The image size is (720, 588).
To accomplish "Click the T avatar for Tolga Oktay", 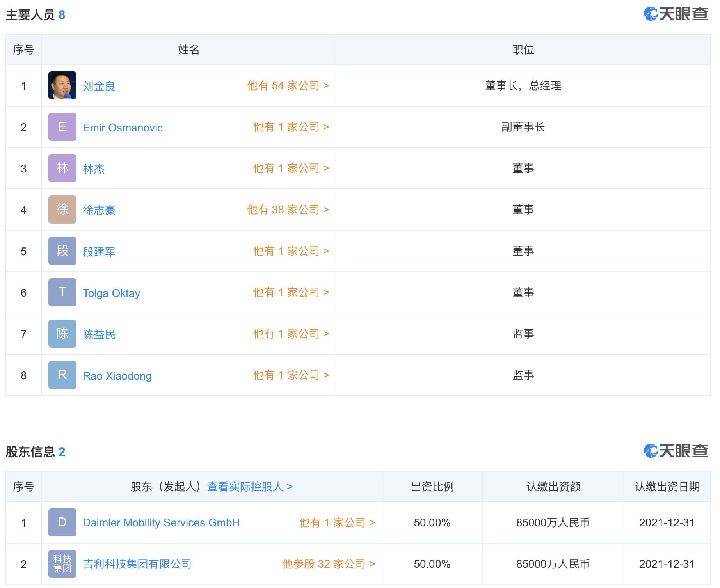I will pos(62,292).
